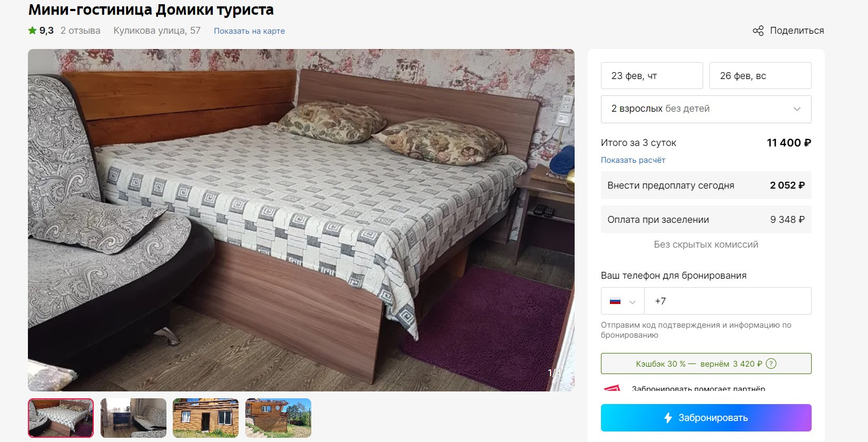Focus the phone number input field +7

(727, 301)
